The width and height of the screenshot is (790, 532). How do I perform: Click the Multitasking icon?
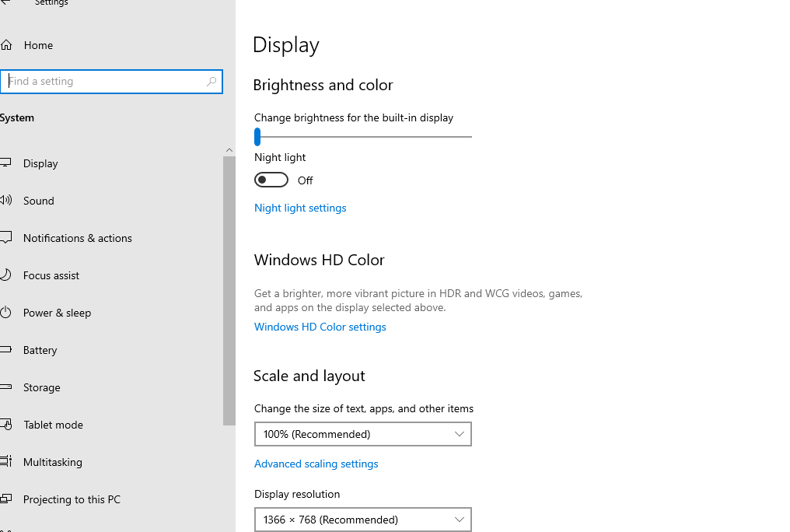tap(6, 462)
